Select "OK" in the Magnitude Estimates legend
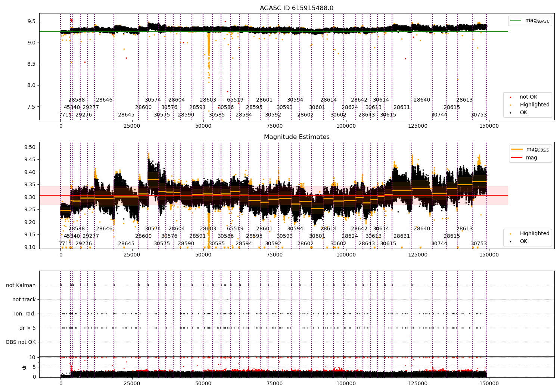This screenshot has width=560, height=392. pyautogui.click(x=523, y=242)
